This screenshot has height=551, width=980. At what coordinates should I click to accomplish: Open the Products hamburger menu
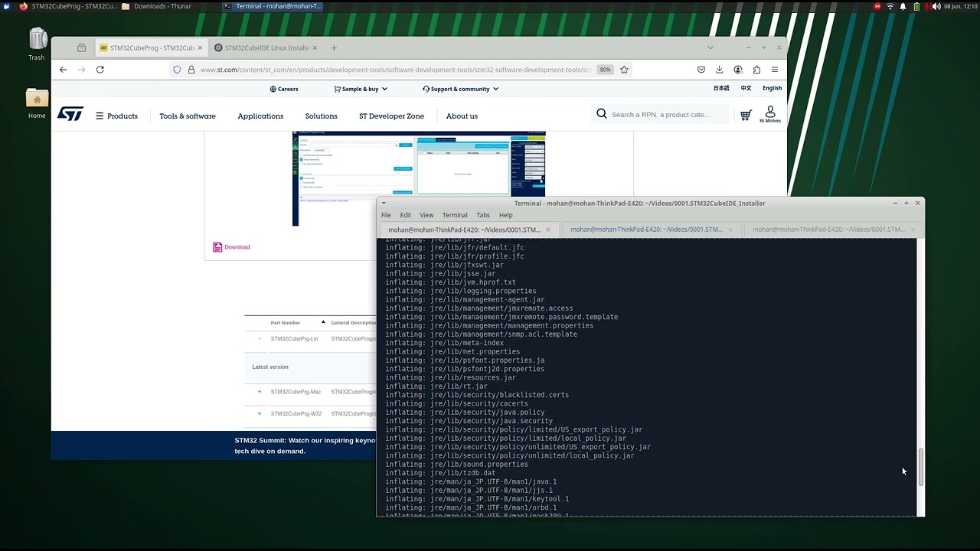(116, 116)
